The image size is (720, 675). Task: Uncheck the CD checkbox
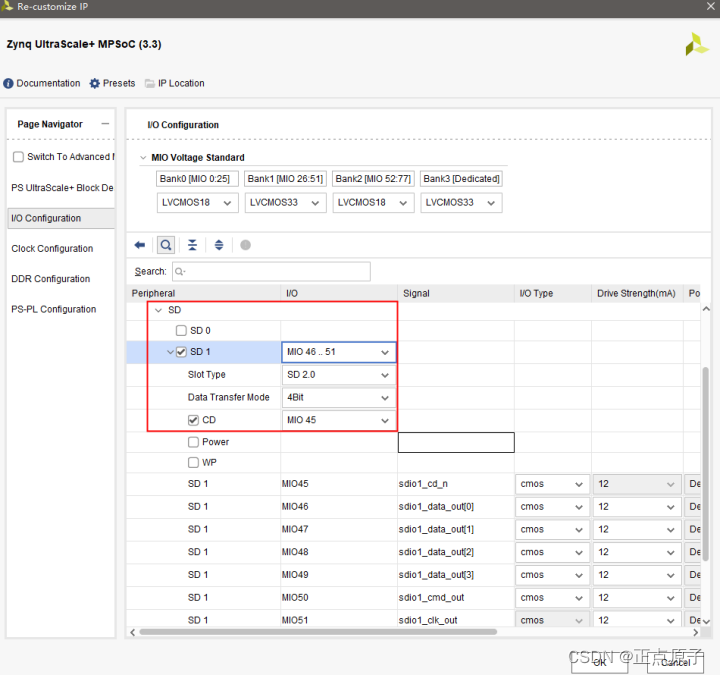193,420
